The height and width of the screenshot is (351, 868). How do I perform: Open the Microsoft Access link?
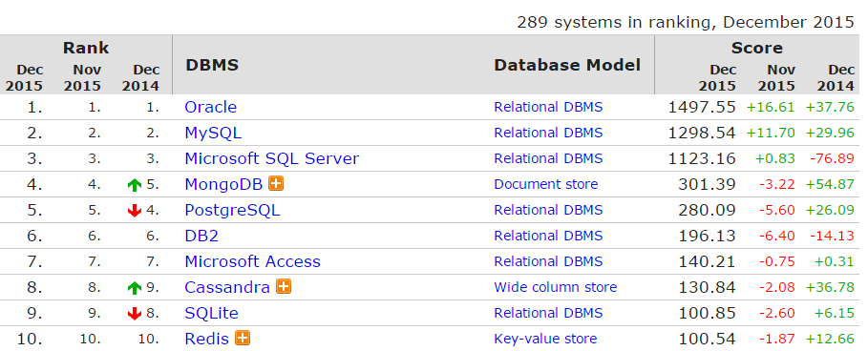tap(252, 261)
